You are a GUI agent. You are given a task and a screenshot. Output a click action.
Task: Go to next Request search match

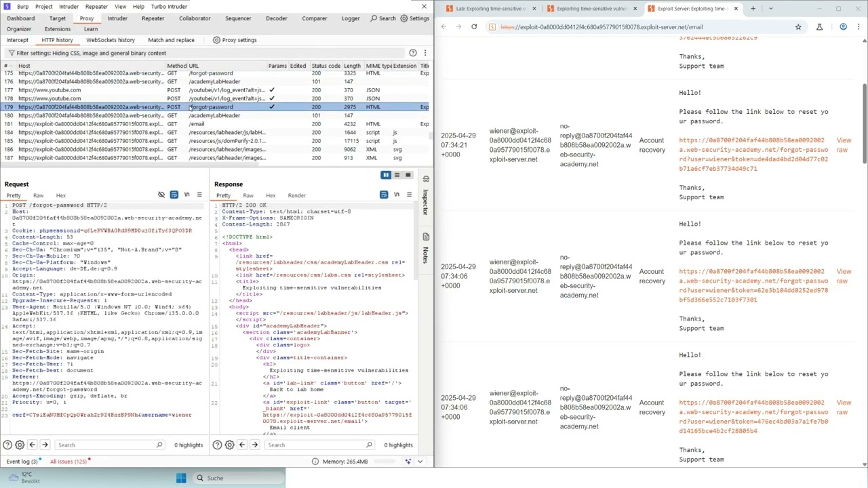point(45,445)
